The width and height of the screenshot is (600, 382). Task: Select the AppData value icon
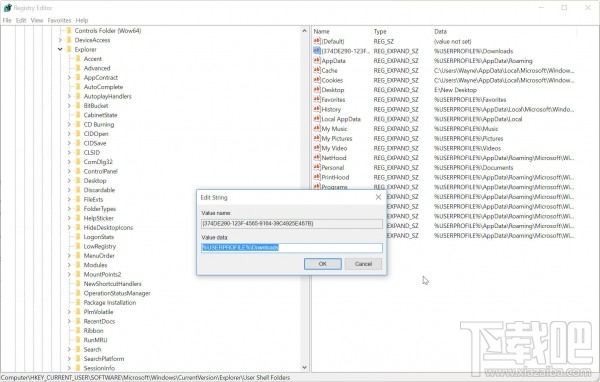pos(317,60)
